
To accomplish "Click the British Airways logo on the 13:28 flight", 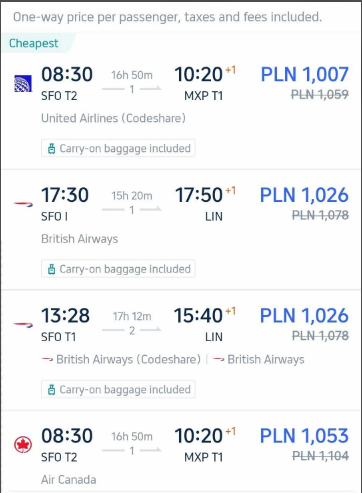I will [23, 325].
